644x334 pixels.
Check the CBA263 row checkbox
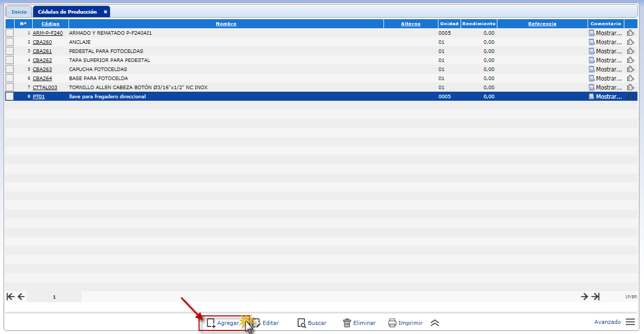coord(10,69)
